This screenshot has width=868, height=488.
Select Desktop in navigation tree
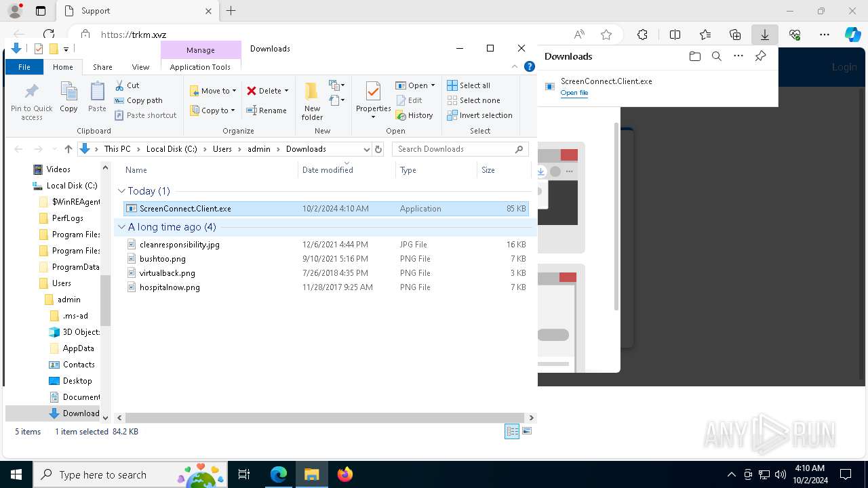pos(77,381)
